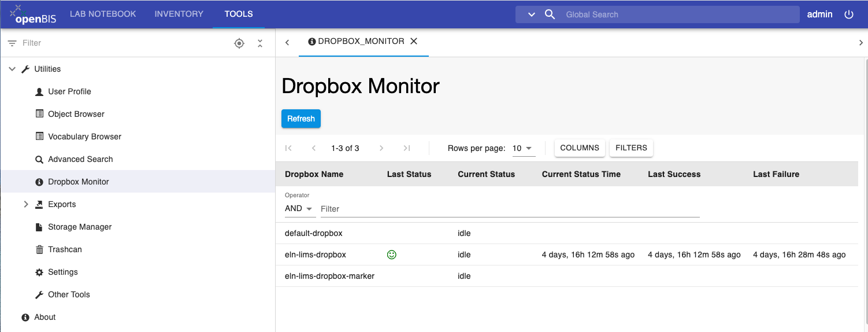Click the FILTERS button
868x332 pixels.
(x=631, y=147)
